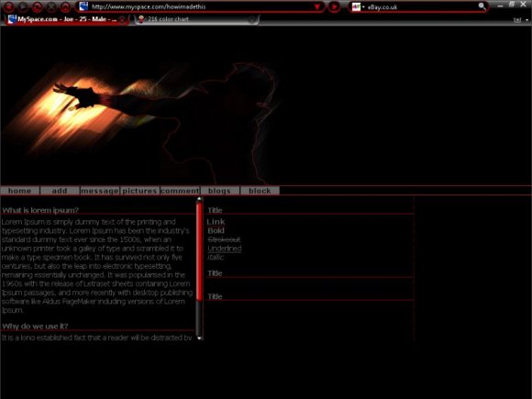Click the magnifier search icon
This screenshot has height=399, width=532.
[482, 6]
